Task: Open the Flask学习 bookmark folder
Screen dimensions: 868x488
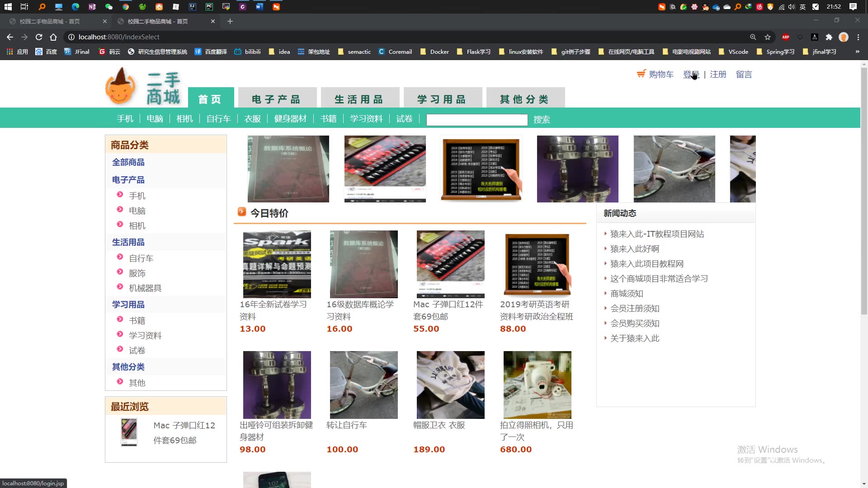Action: coord(474,52)
